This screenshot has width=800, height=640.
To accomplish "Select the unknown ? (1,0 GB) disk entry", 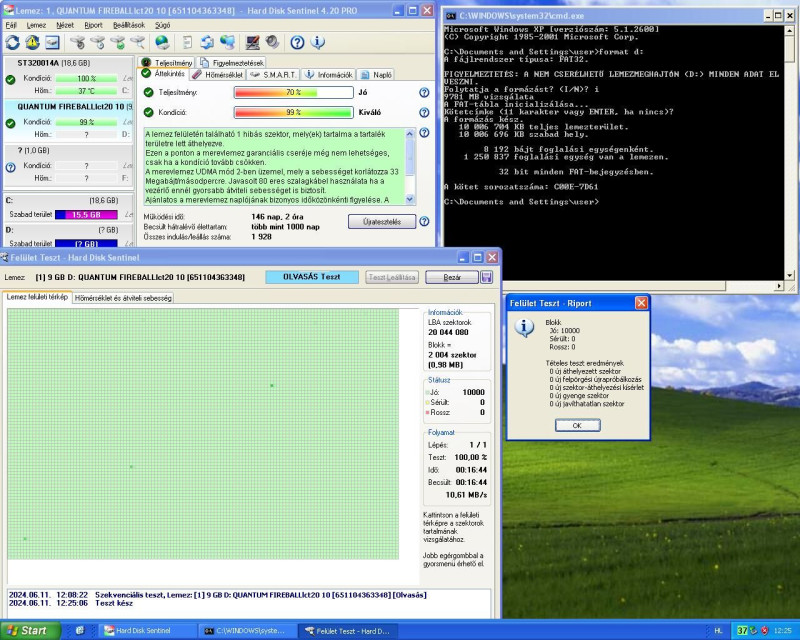I will (68, 165).
